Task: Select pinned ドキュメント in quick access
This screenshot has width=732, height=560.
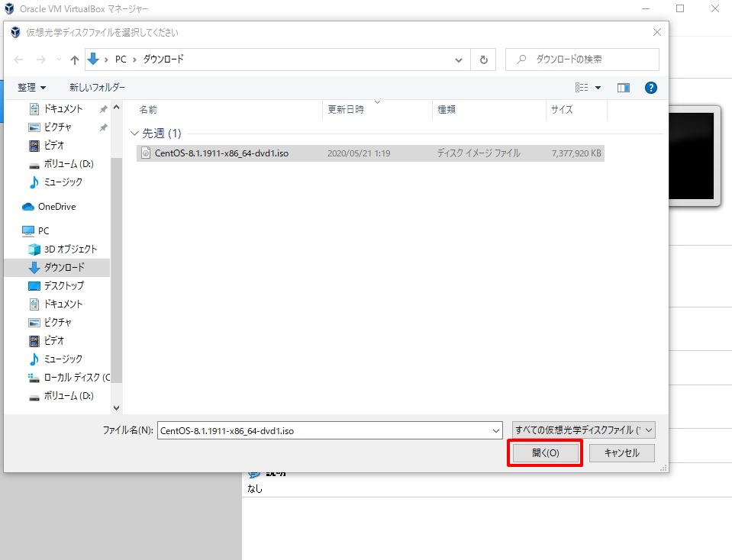Action: coord(63,109)
